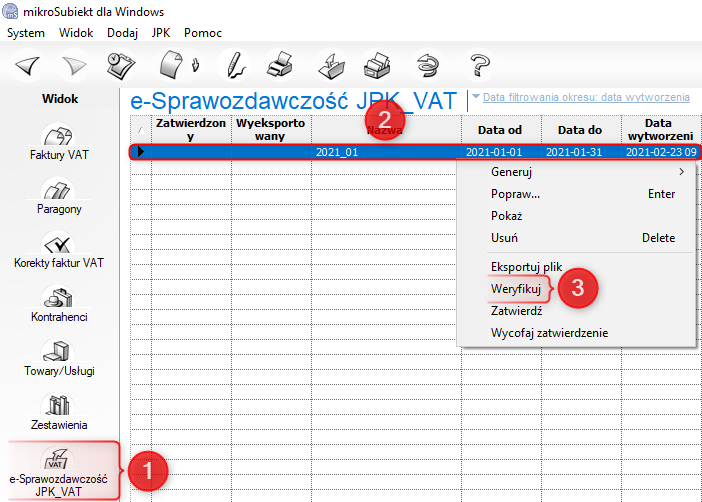The height and width of the screenshot is (502, 702).
Task: Open the Paragony view
Action: [x=59, y=197]
